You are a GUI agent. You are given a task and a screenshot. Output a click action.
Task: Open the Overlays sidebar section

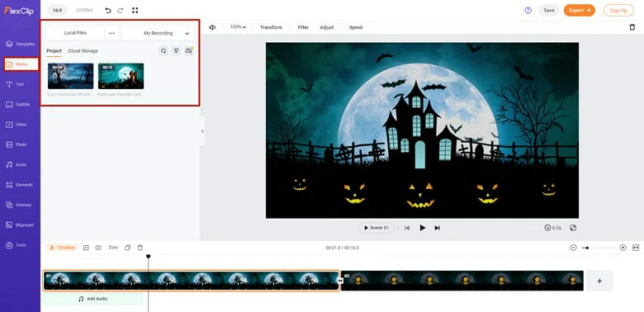pos(18,205)
